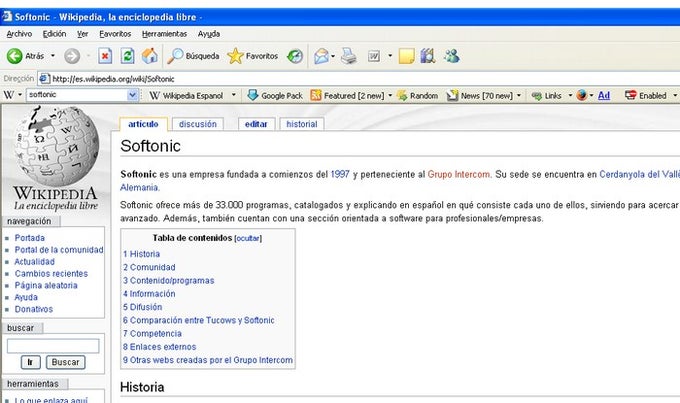Open Cambios recientes sidebar link
680x403 pixels.
51,274
